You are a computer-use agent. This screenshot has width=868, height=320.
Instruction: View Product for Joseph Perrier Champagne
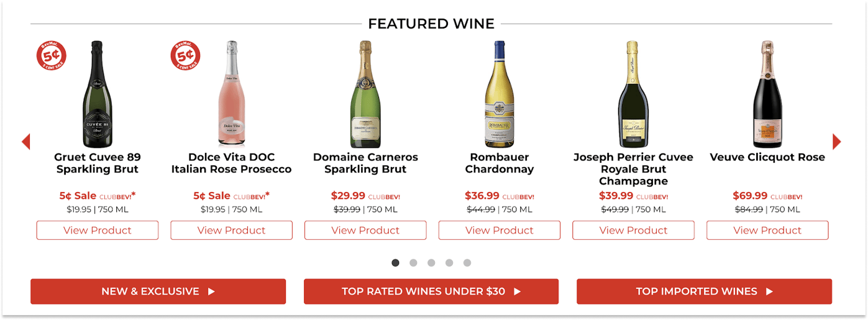coord(633,230)
